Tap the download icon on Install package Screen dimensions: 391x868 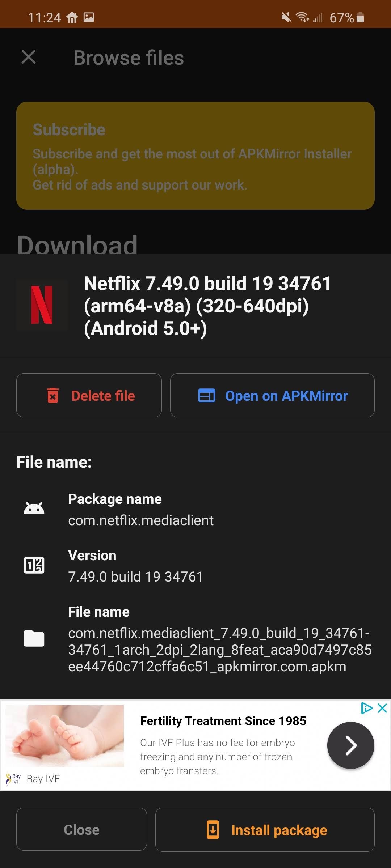[x=214, y=830]
